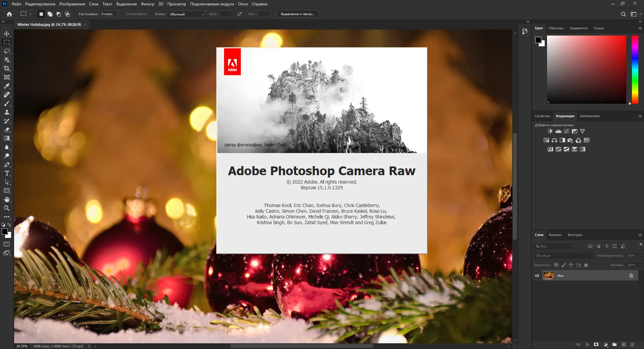Select the Frame tool
Image resolution: width=644 pixels, height=349 pixels.
click(x=7, y=77)
